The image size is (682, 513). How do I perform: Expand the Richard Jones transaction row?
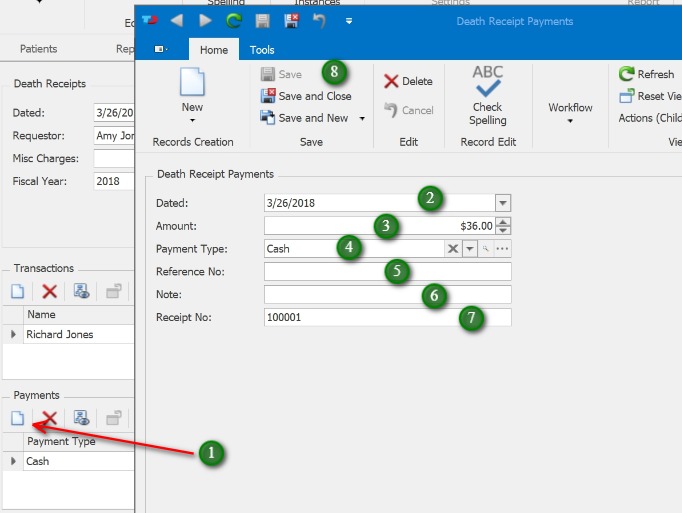tap(13, 335)
